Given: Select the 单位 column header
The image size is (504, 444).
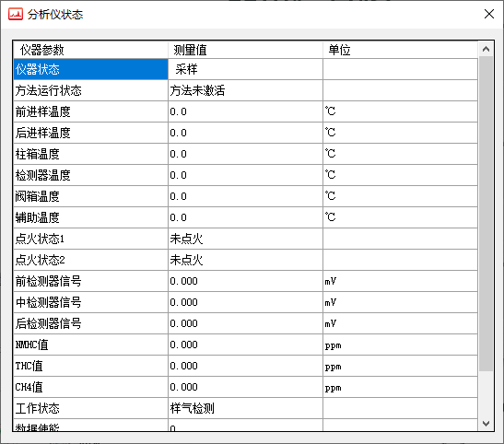Looking at the screenshot, I should pyautogui.click(x=400, y=50).
